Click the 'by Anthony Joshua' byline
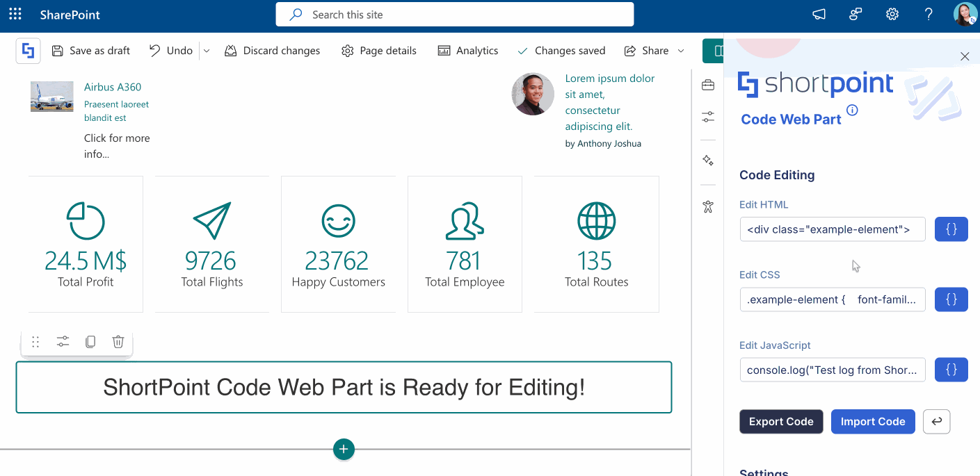 [603, 144]
